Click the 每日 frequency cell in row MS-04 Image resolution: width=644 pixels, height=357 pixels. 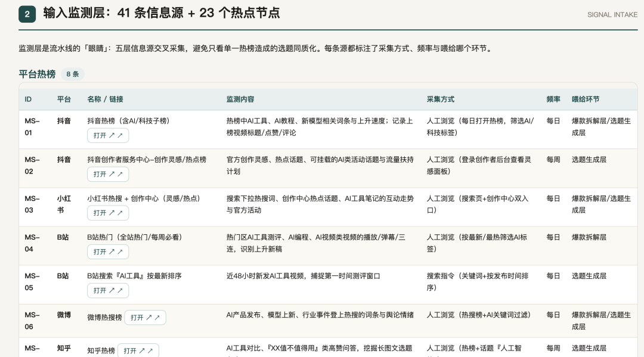coord(553,237)
